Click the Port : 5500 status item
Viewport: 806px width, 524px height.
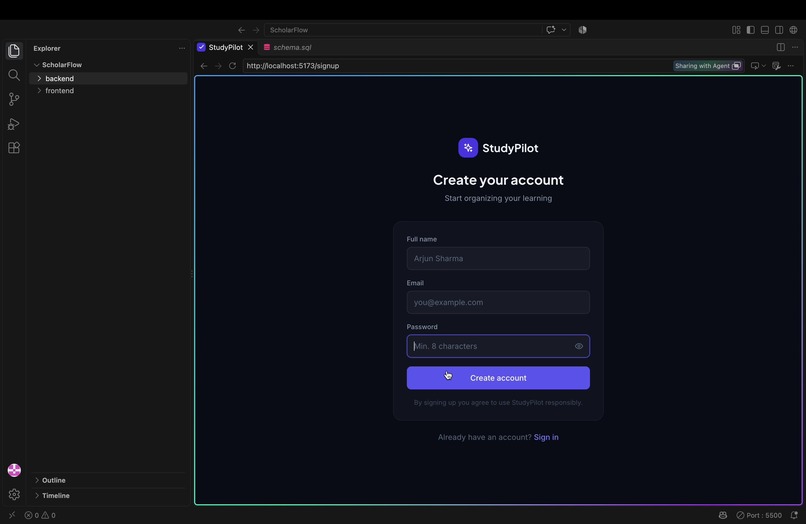759,515
